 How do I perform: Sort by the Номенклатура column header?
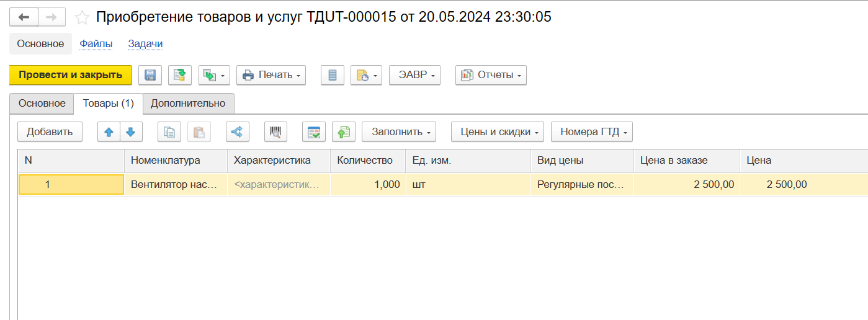(x=176, y=161)
